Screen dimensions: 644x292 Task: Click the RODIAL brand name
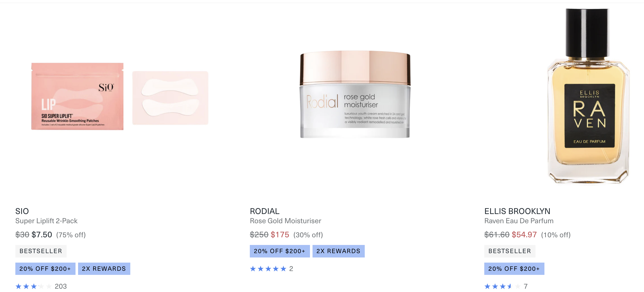(x=265, y=211)
